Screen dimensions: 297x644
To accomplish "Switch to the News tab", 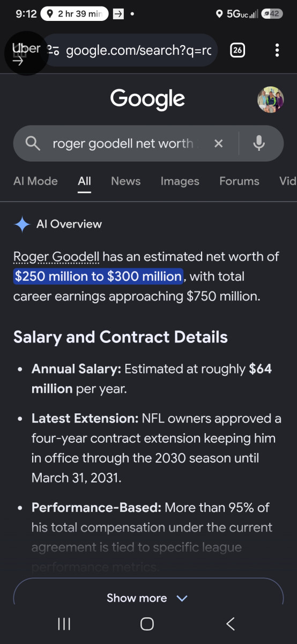I will pyautogui.click(x=125, y=181).
